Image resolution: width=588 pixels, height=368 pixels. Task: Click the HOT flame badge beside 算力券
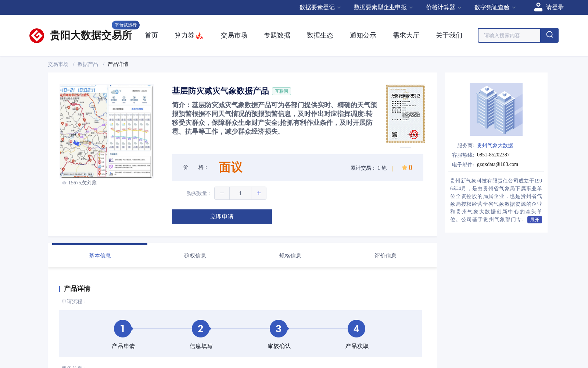click(x=200, y=36)
